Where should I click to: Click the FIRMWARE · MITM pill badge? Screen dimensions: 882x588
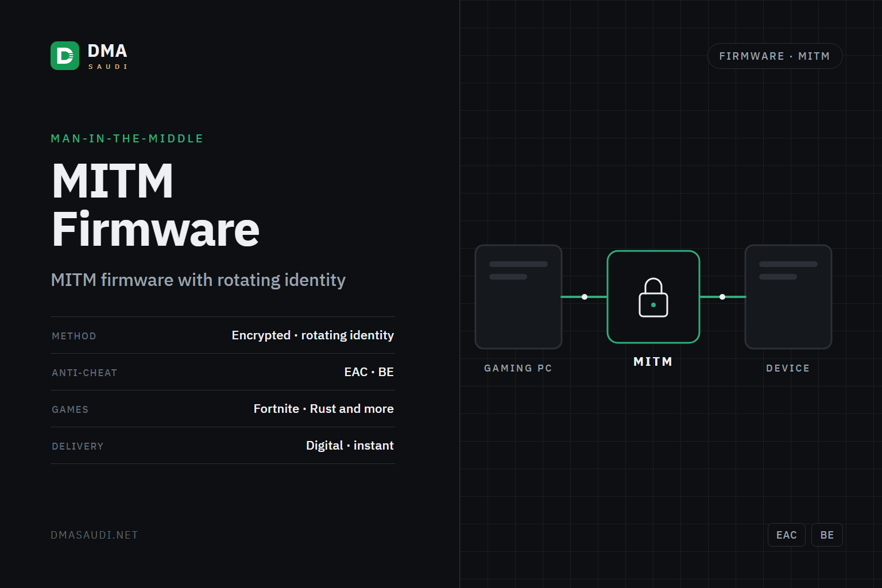pyautogui.click(x=775, y=56)
